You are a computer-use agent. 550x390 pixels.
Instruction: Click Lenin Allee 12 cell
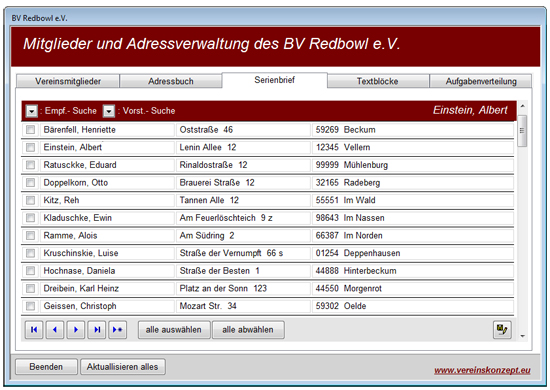tap(243, 147)
